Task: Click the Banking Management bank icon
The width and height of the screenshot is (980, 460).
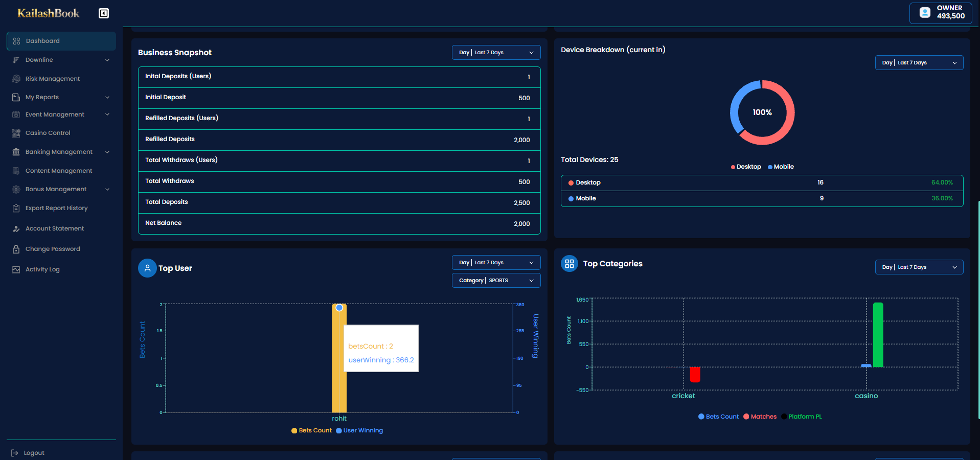Action: 16,152
